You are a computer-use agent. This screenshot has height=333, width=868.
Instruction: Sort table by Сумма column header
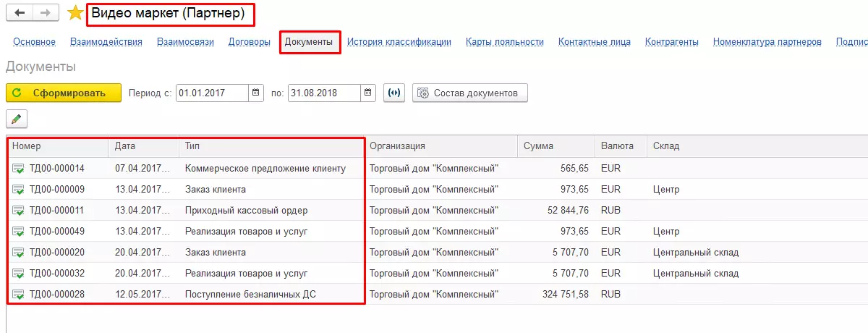tap(539, 146)
